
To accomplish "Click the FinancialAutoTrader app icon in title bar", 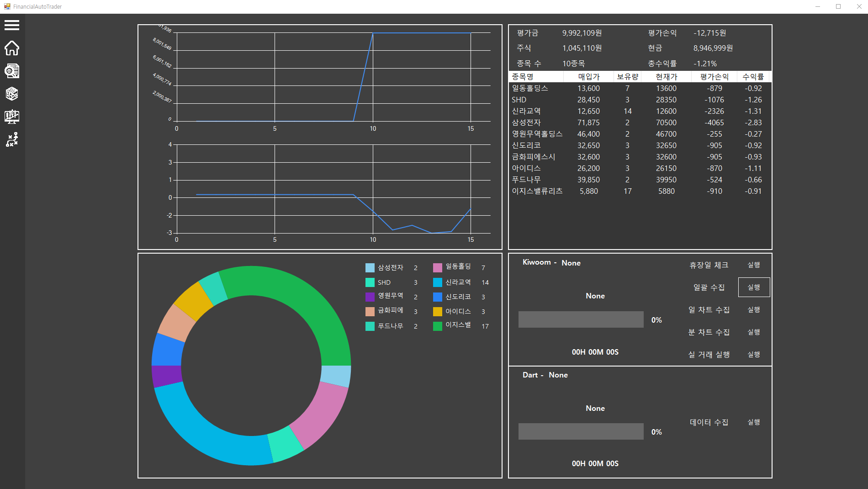I will point(7,6).
